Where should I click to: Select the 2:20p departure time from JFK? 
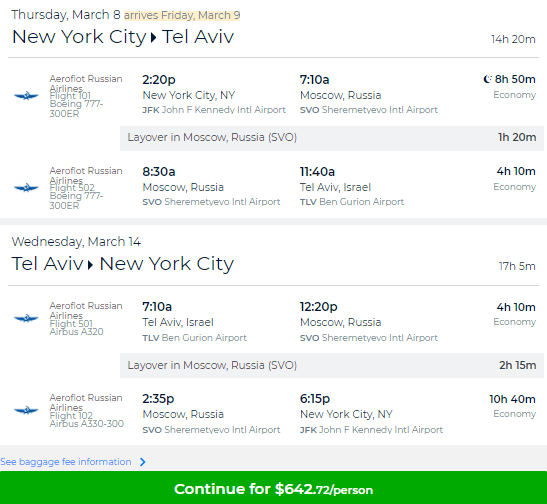click(x=159, y=80)
